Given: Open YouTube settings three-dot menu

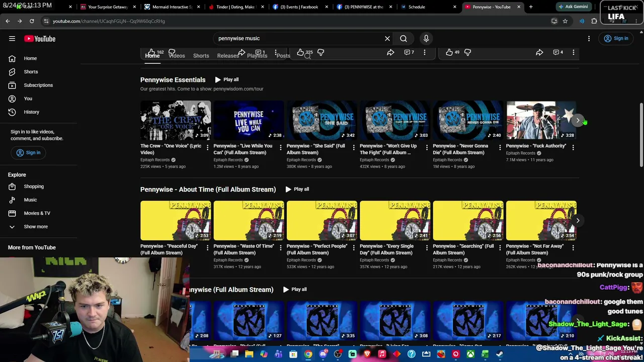Looking at the screenshot, I should (x=589, y=38).
